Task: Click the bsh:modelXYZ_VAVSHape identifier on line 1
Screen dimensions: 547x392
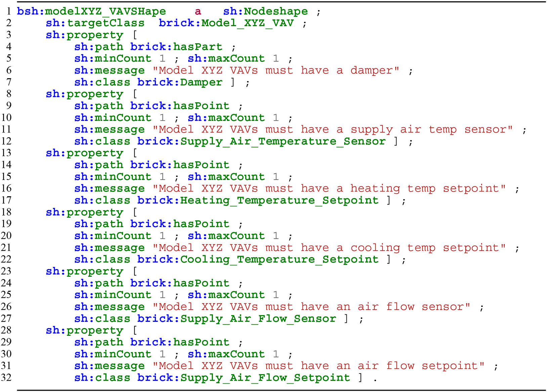Action: (x=91, y=11)
